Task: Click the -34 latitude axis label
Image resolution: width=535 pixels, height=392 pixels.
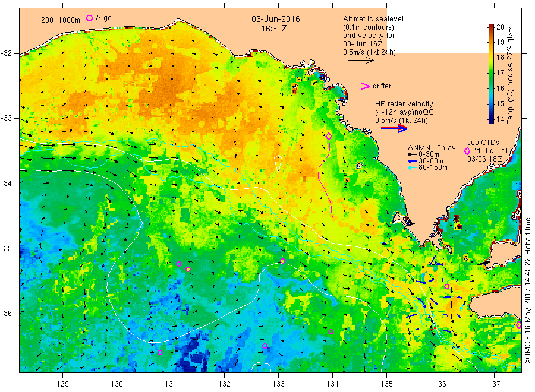Action: (x=6, y=184)
